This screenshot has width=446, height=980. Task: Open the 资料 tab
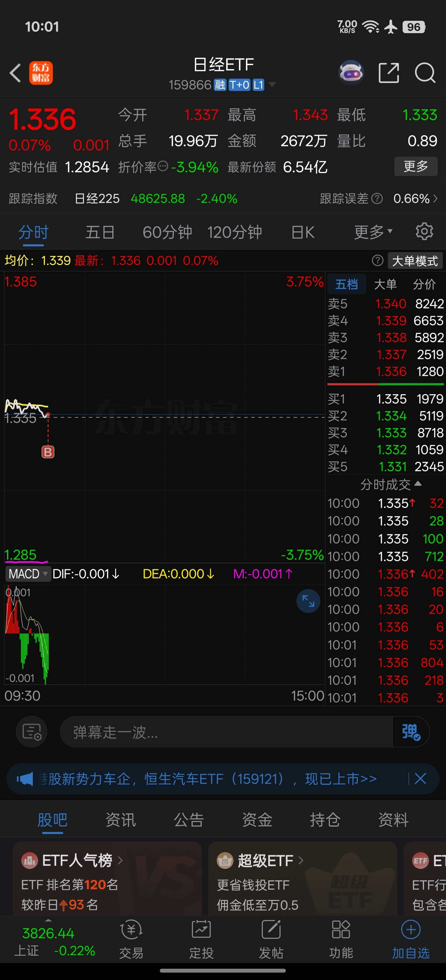pyautogui.click(x=393, y=820)
